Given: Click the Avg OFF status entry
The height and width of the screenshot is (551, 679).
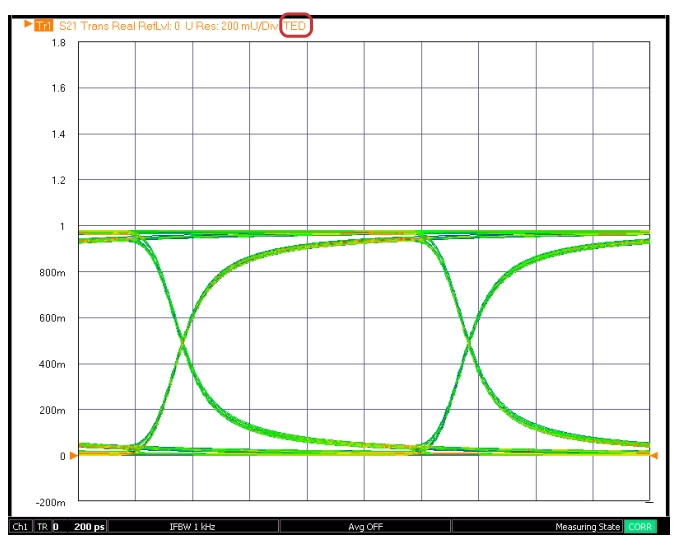Looking at the screenshot, I should tap(365, 527).
